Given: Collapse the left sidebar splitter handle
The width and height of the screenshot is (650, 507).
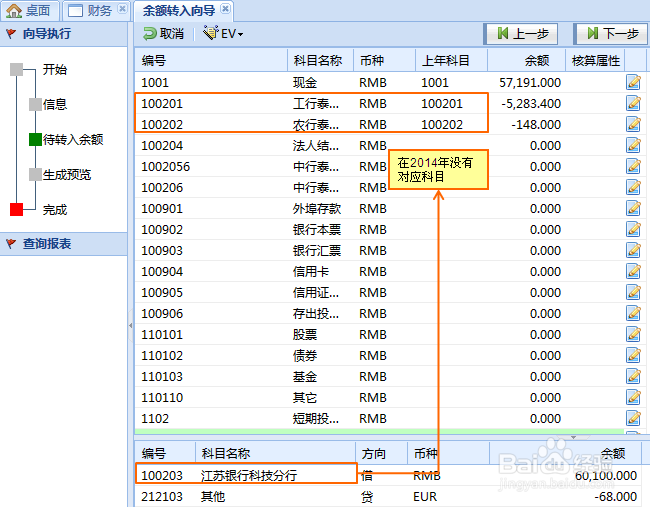Looking at the screenshot, I should click(x=131, y=325).
